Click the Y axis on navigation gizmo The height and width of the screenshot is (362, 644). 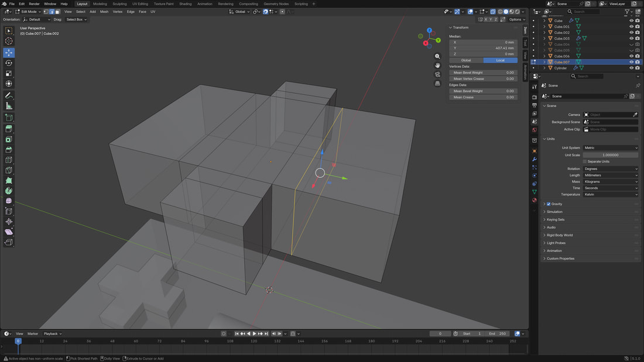point(438,40)
